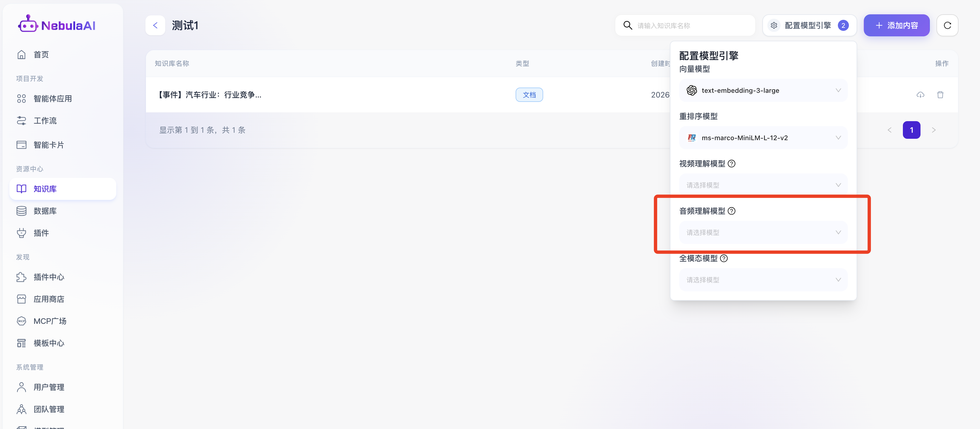Click the help icon beside 音频理解模型

[731, 211]
